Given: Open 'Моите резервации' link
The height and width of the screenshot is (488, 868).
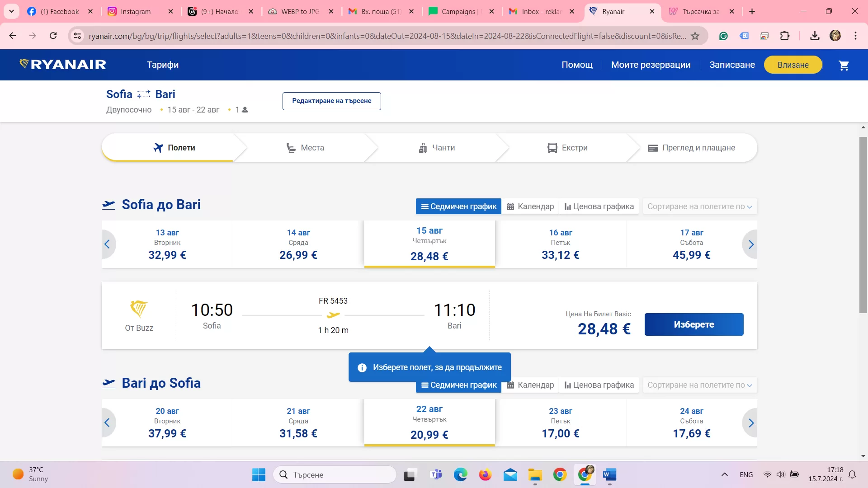Looking at the screenshot, I should coord(651,65).
